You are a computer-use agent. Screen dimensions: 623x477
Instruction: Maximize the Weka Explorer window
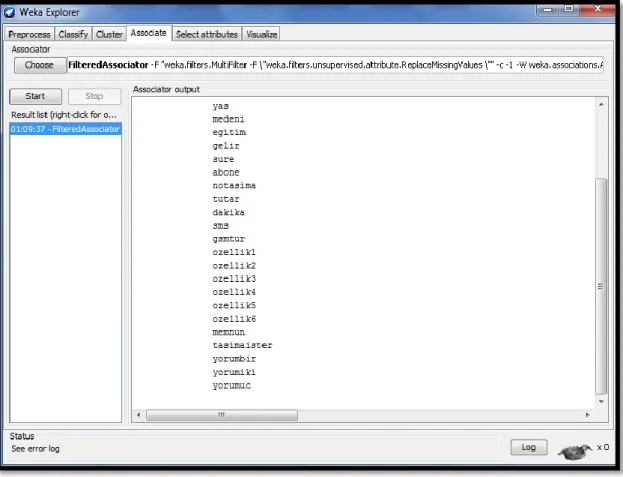pos(569,8)
